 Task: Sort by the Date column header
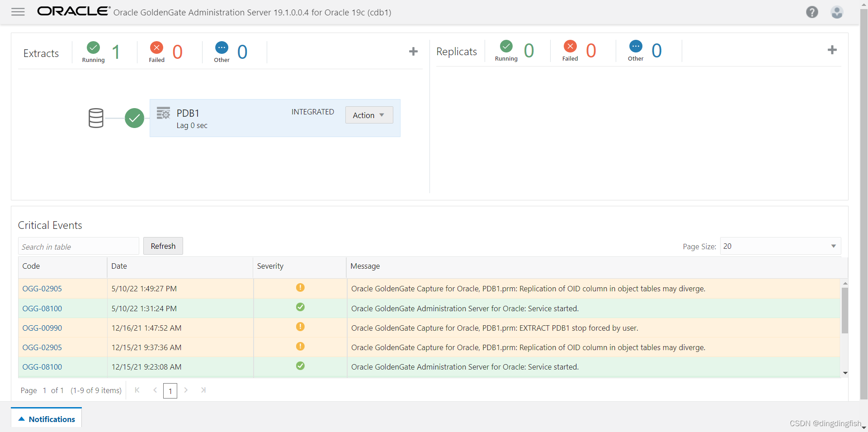pos(180,266)
